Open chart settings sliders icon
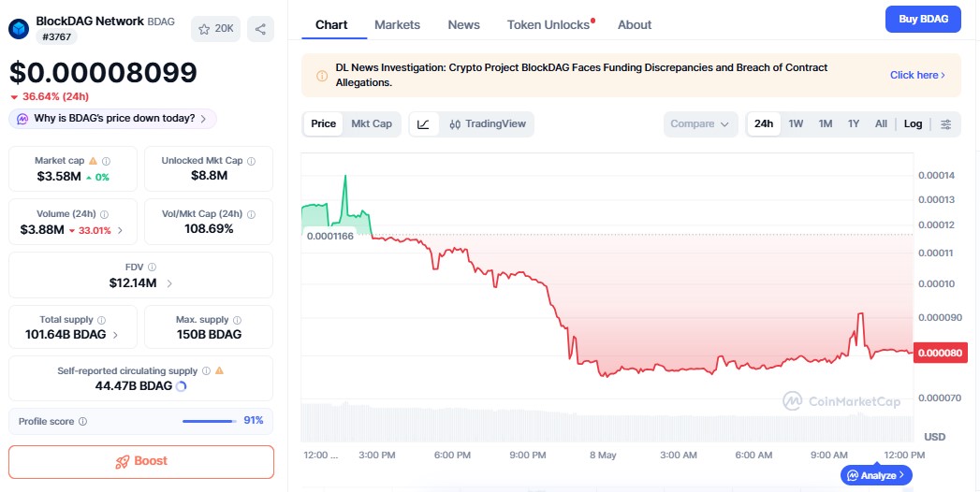The width and height of the screenshot is (980, 492). [946, 123]
